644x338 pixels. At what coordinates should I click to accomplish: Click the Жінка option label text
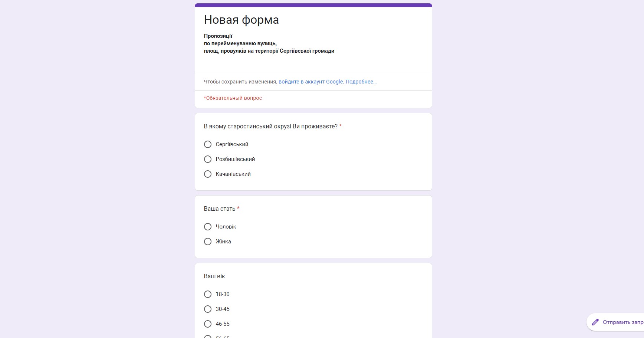point(223,242)
